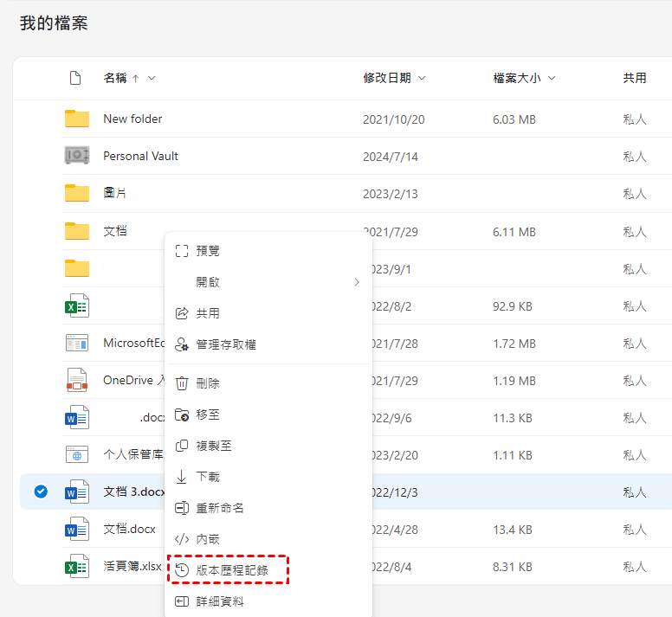Click the trash icon beside 刪除
672x617 pixels.
pyautogui.click(x=182, y=383)
